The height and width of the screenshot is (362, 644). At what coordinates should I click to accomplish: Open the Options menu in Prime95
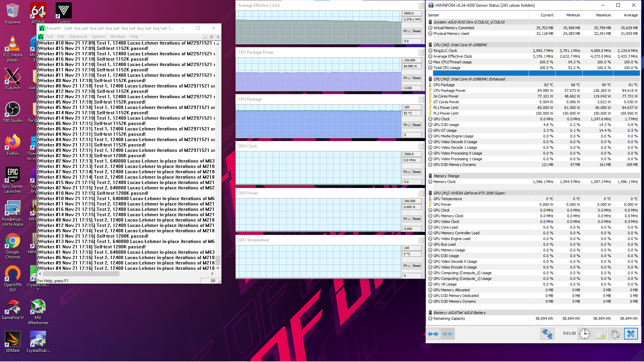point(99,37)
